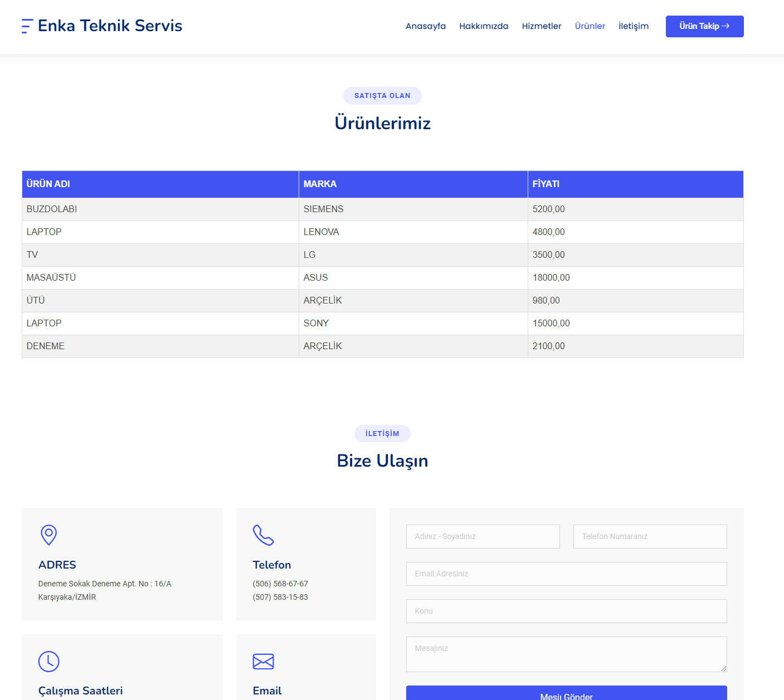The width and height of the screenshot is (784, 700).
Task: Click the envelope email icon
Action: coord(263,661)
